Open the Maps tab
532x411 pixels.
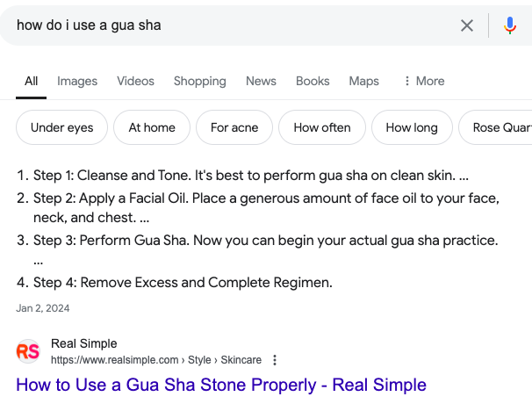point(363,81)
